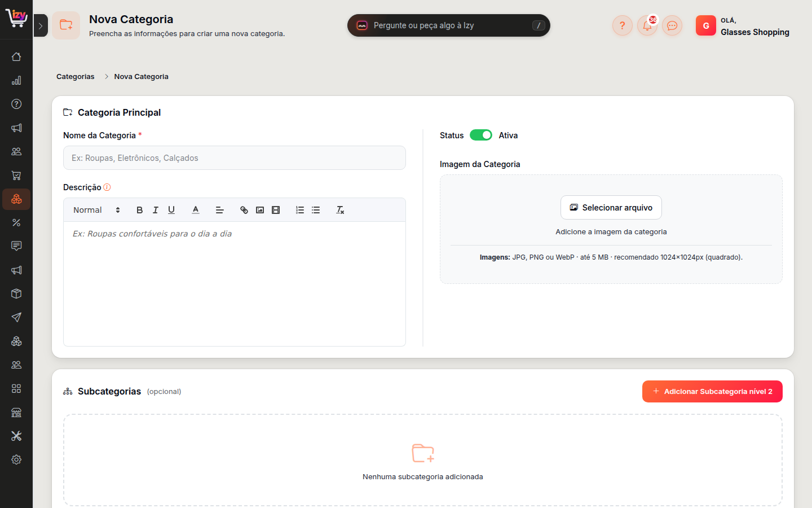The height and width of the screenshot is (508, 812).
Task: Expand the sidebar with chevron arrow
Action: pyautogui.click(x=41, y=25)
